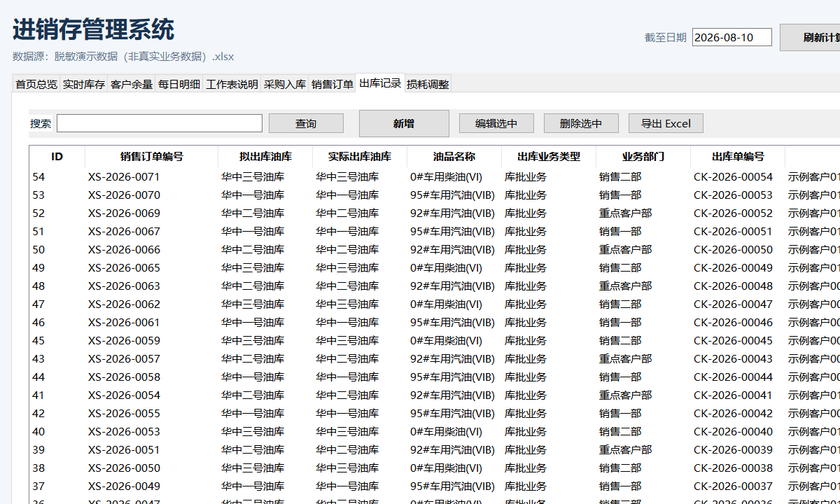Open the 工作表说明 tab
This screenshot has height=504, width=840.
(x=232, y=84)
